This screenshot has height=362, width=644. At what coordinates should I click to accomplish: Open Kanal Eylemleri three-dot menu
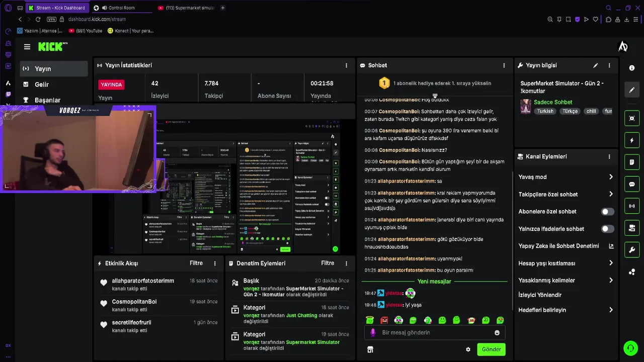pos(609,156)
